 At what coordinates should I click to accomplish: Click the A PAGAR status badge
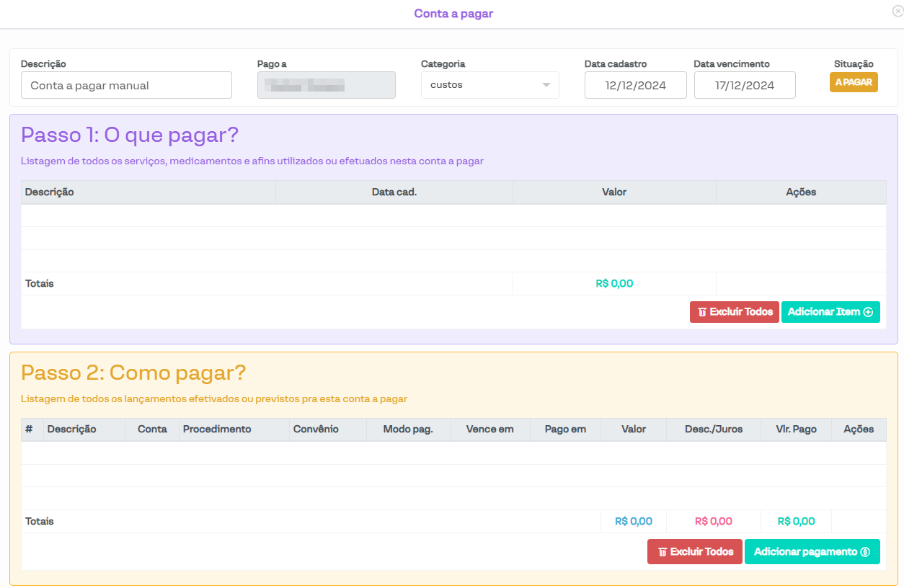pos(854,82)
